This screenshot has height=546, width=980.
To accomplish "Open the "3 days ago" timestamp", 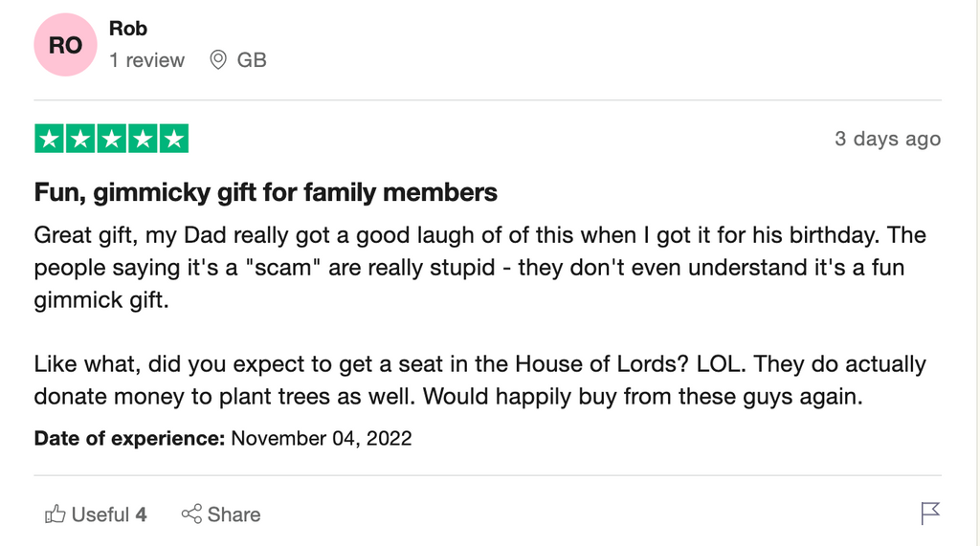I will pyautogui.click(x=887, y=139).
